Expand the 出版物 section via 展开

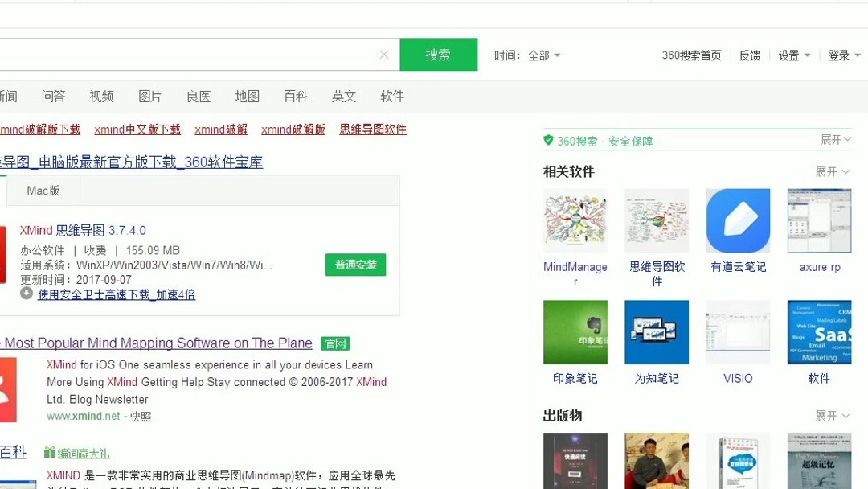(832, 415)
